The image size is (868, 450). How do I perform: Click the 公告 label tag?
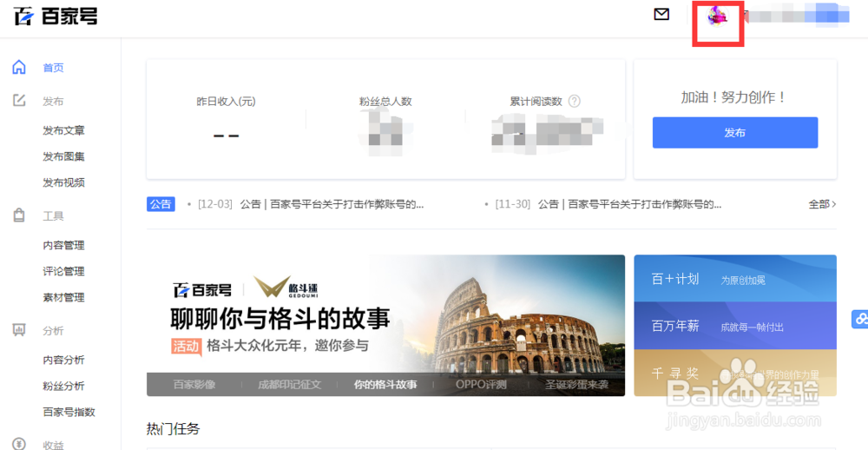click(x=161, y=204)
